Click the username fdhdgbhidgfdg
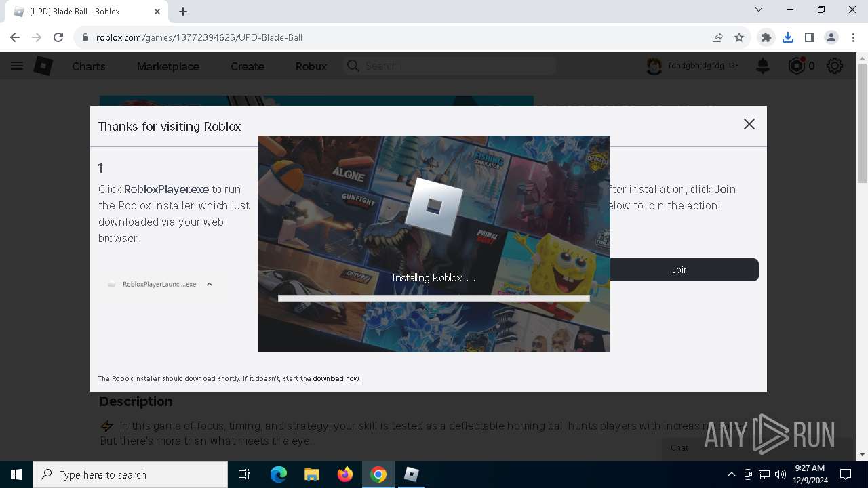The height and width of the screenshot is (488, 868). click(698, 66)
